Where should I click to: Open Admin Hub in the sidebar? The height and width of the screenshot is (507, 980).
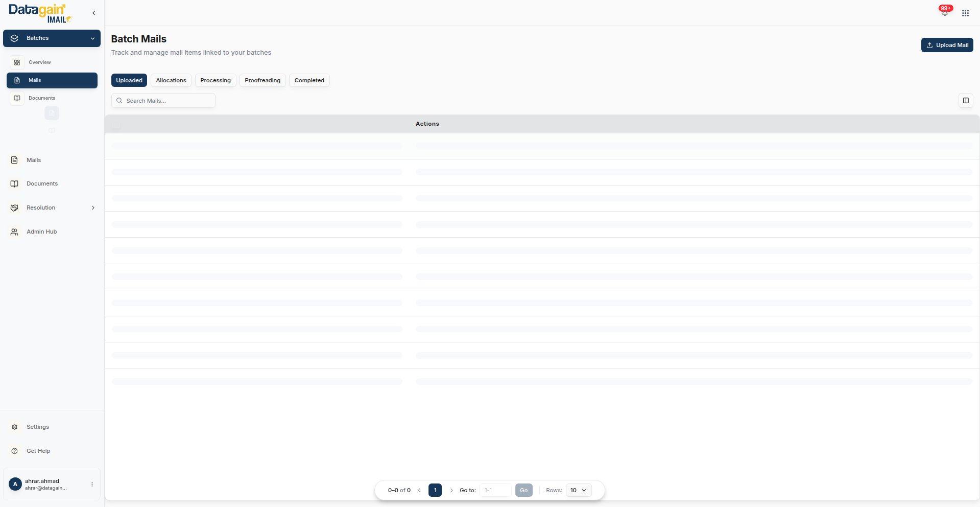(x=41, y=232)
